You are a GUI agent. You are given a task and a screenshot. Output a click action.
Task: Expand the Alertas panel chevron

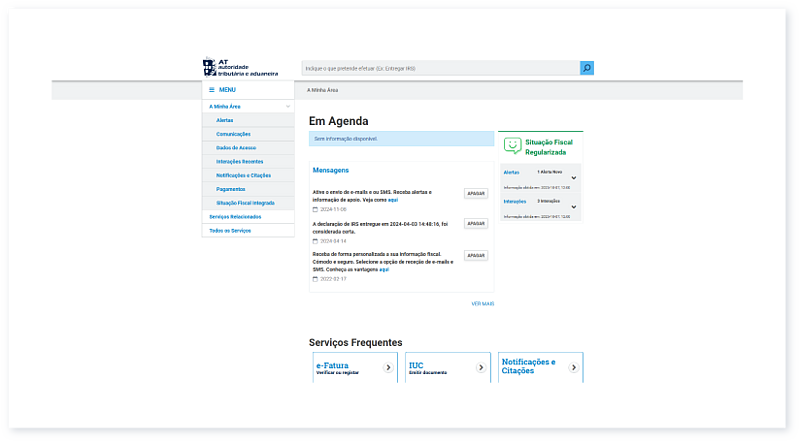573,178
